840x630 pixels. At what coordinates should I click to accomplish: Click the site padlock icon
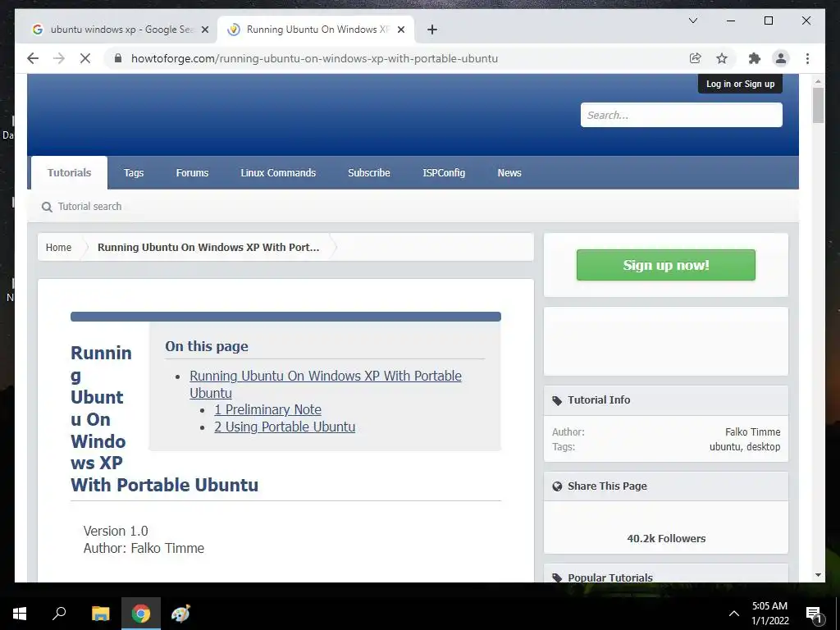point(118,58)
